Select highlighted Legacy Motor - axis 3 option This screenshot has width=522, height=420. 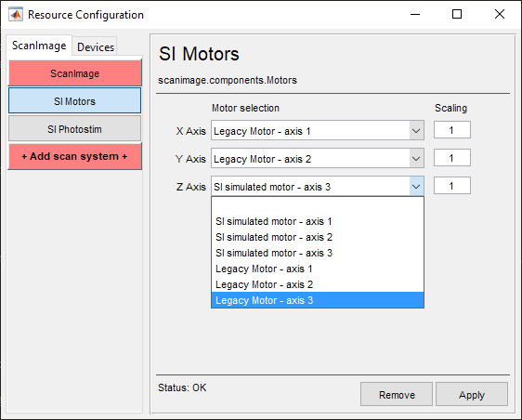(x=318, y=300)
